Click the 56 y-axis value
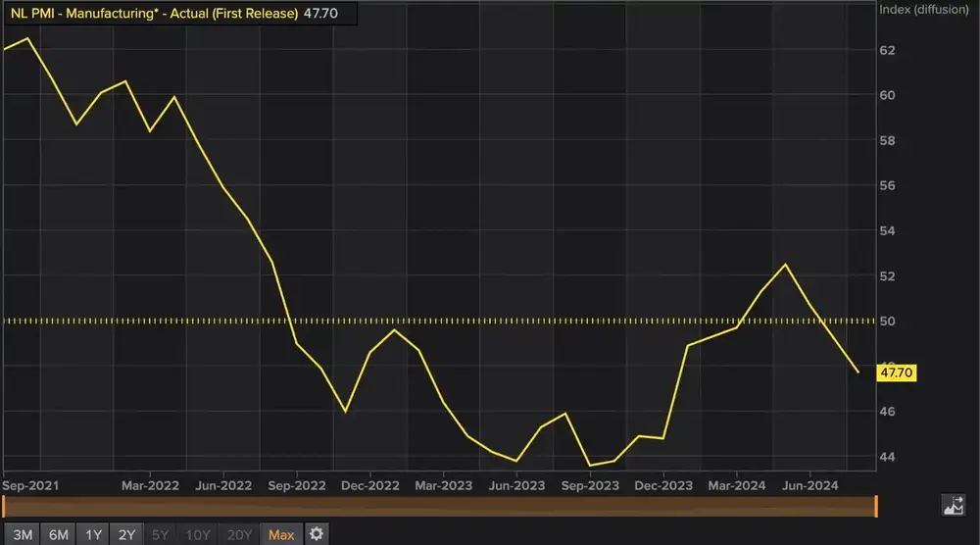 887,185
